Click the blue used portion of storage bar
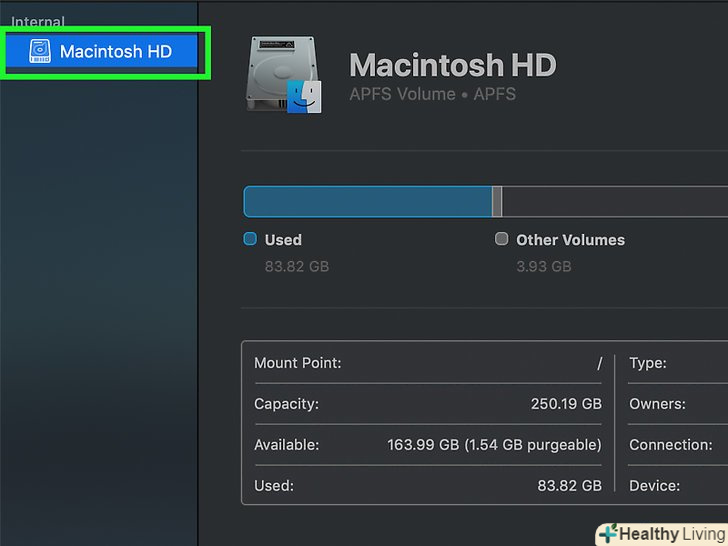The height and width of the screenshot is (546, 728). tap(368, 201)
